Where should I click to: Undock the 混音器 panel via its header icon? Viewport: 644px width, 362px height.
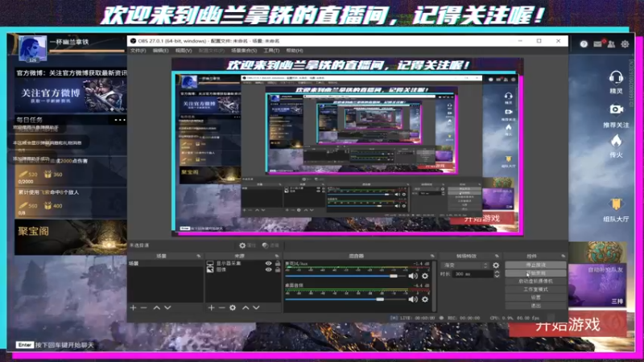[432, 256]
